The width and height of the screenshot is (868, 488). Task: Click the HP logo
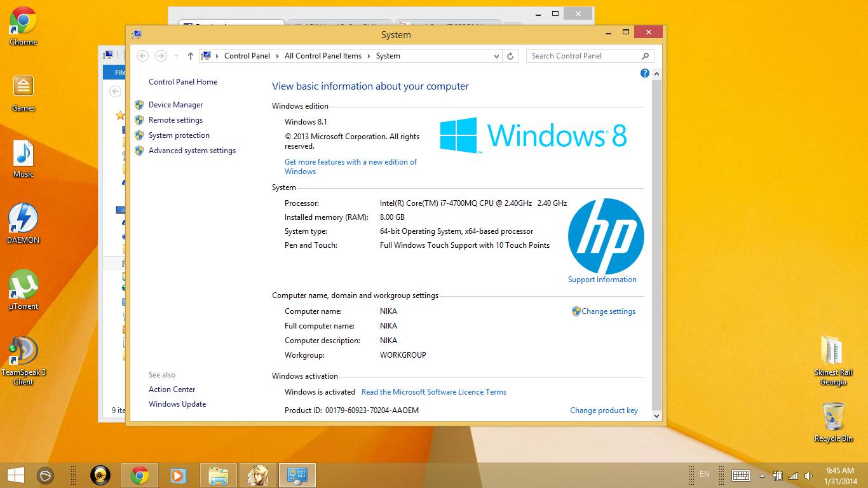point(606,236)
